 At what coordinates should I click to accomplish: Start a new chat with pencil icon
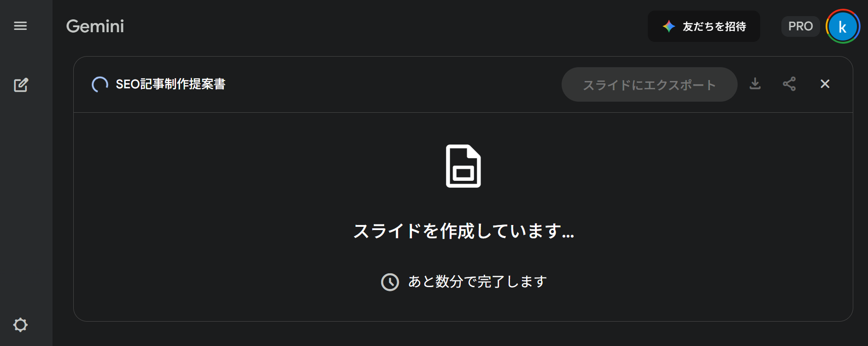click(x=21, y=85)
